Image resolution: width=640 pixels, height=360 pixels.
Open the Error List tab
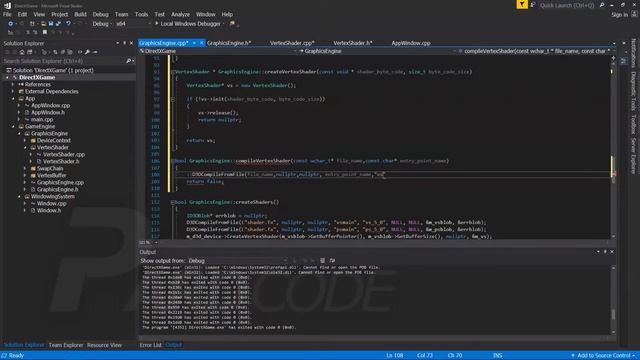[x=151, y=345]
